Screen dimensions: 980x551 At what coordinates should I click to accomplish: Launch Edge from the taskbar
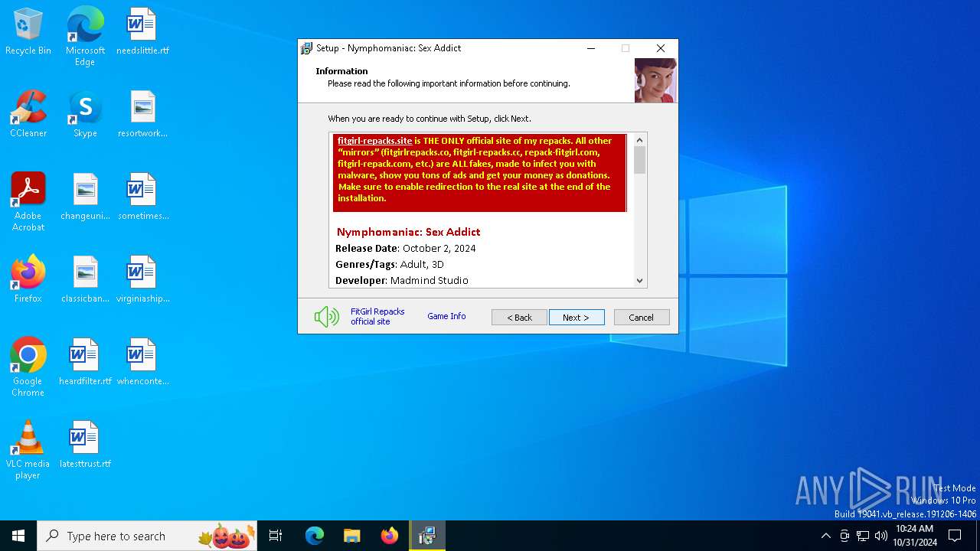(x=315, y=536)
